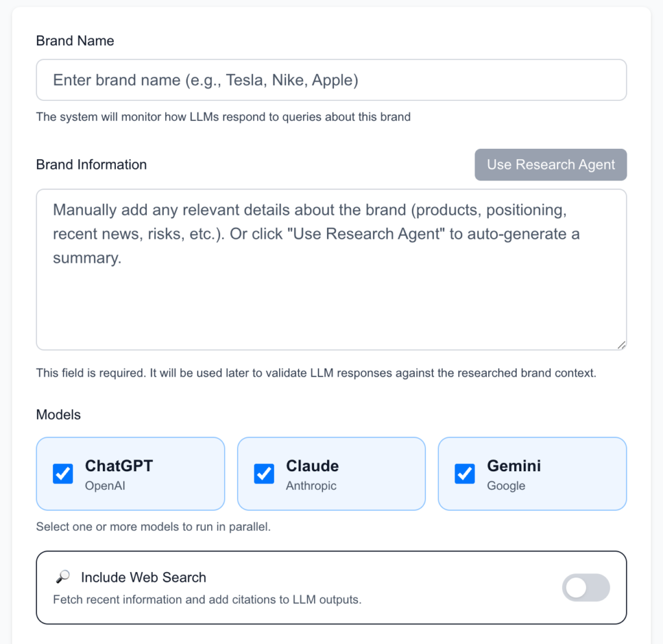Screen dimensions: 663x644
Task: Enable the Include Web Search toggle switch
Action: (586, 588)
